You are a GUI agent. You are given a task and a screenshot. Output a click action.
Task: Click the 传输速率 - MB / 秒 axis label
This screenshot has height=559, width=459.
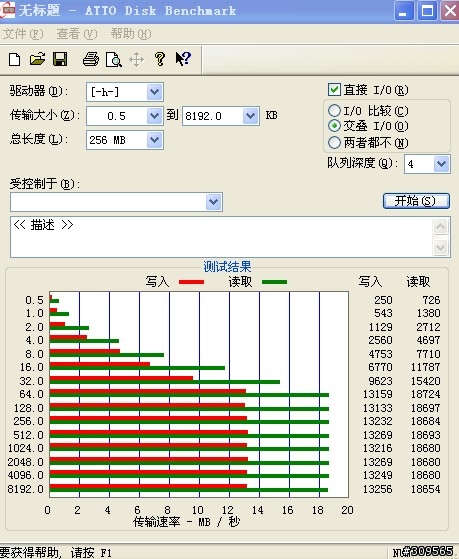pyautogui.click(x=187, y=522)
